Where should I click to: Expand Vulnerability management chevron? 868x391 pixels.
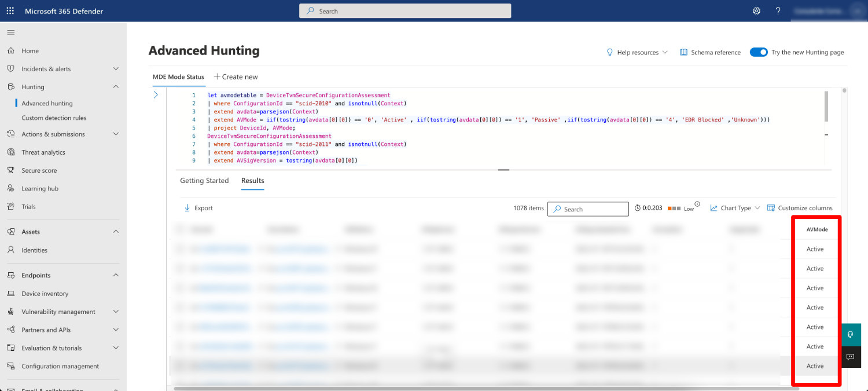[x=116, y=312]
